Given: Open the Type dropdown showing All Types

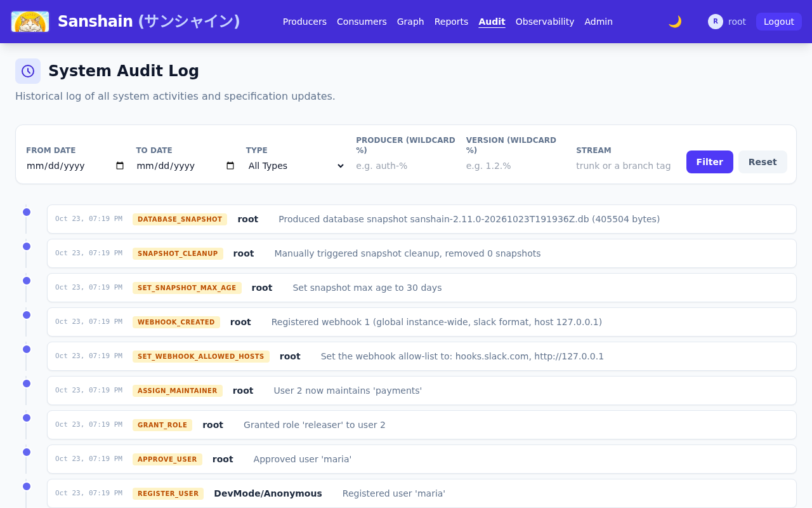Looking at the screenshot, I should (296, 166).
